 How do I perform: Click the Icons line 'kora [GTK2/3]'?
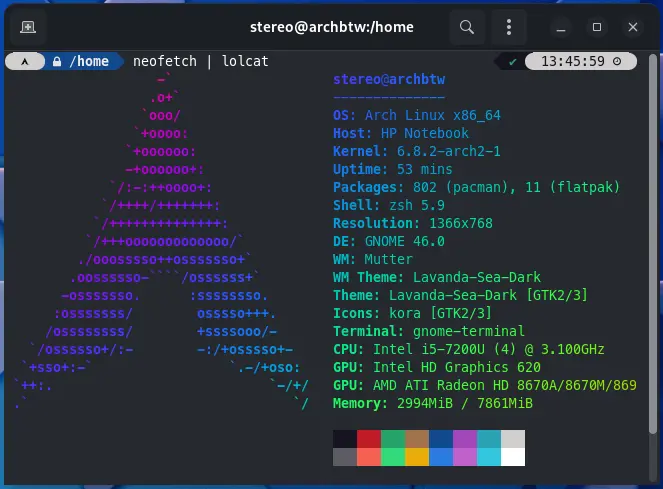pos(412,313)
